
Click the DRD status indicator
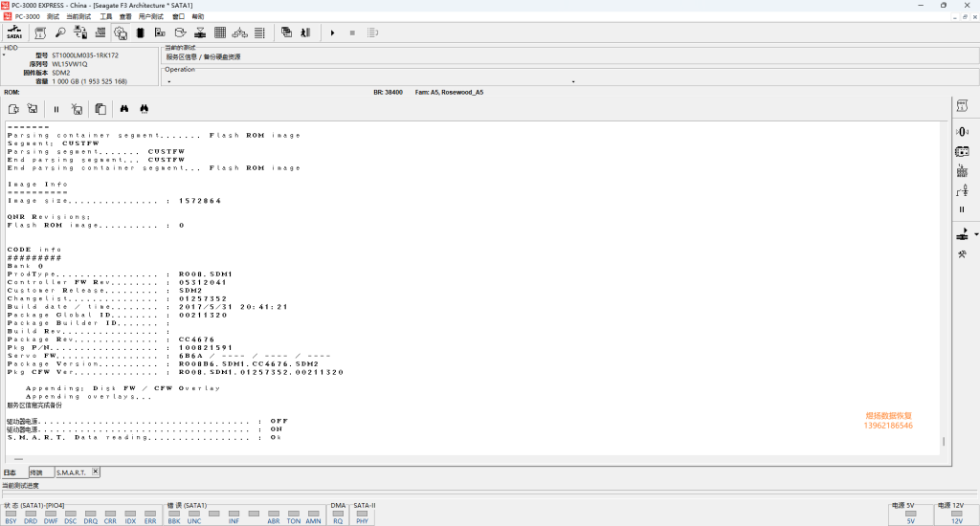[x=31, y=517]
